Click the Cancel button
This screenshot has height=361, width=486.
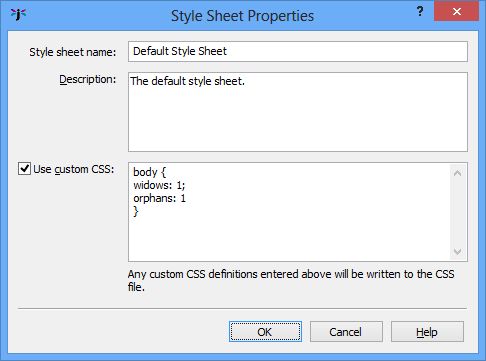coord(346,332)
